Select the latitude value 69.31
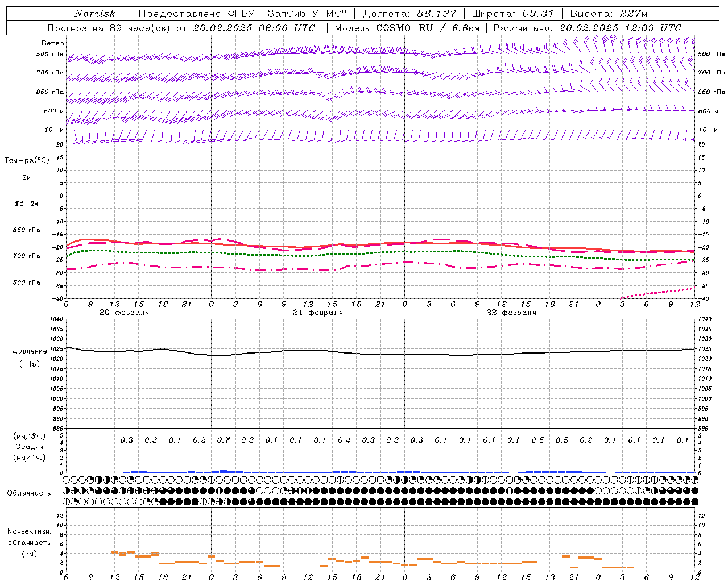The width and height of the screenshot is (728, 582). (x=538, y=14)
